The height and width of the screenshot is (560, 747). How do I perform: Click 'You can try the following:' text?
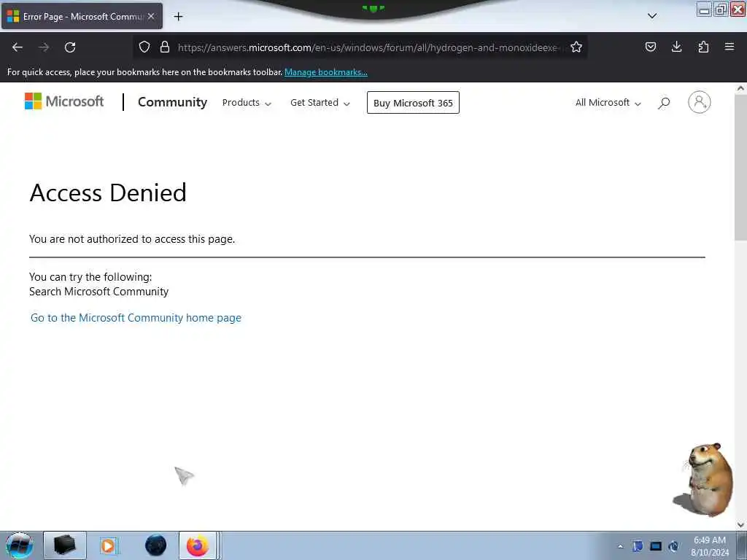click(90, 276)
